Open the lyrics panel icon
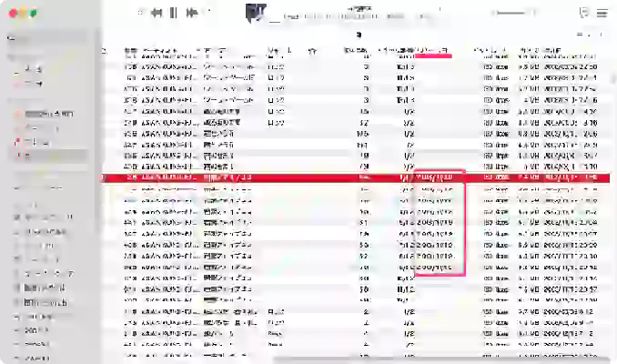 (x=584, y=13)
